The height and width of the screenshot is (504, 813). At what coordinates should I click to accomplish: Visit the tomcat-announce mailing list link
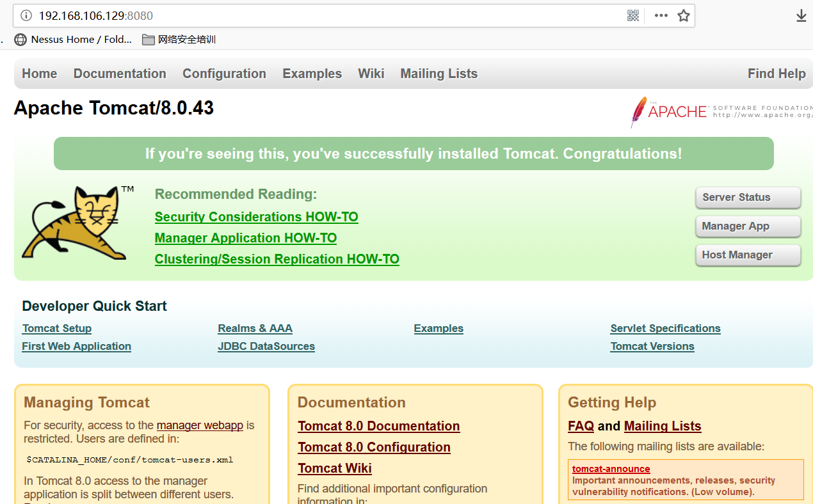[x=611, y=469]
